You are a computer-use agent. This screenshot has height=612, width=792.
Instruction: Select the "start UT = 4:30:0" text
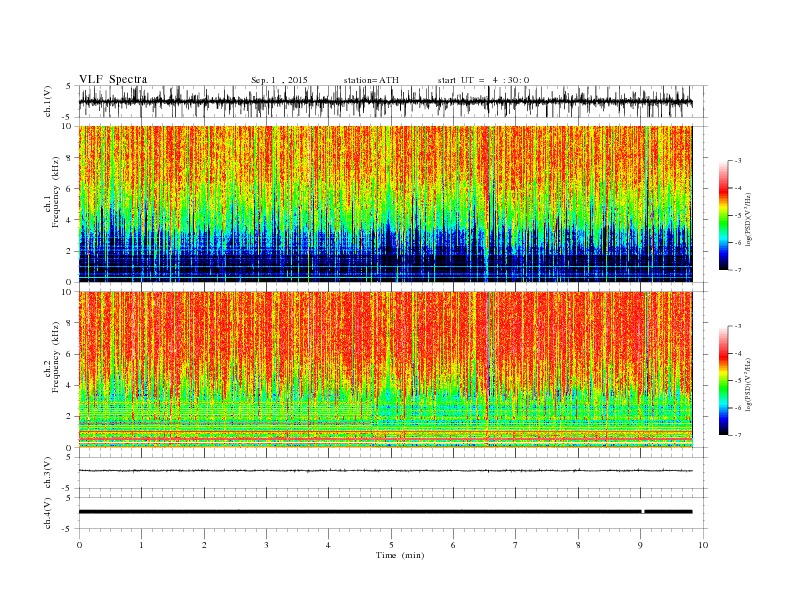point(483,80)
